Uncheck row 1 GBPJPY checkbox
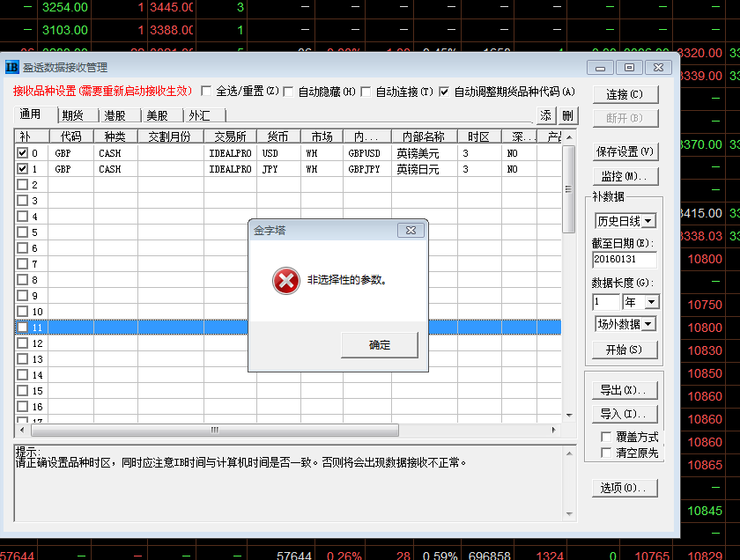Screen dimensions: 740x560 (22, 168)
